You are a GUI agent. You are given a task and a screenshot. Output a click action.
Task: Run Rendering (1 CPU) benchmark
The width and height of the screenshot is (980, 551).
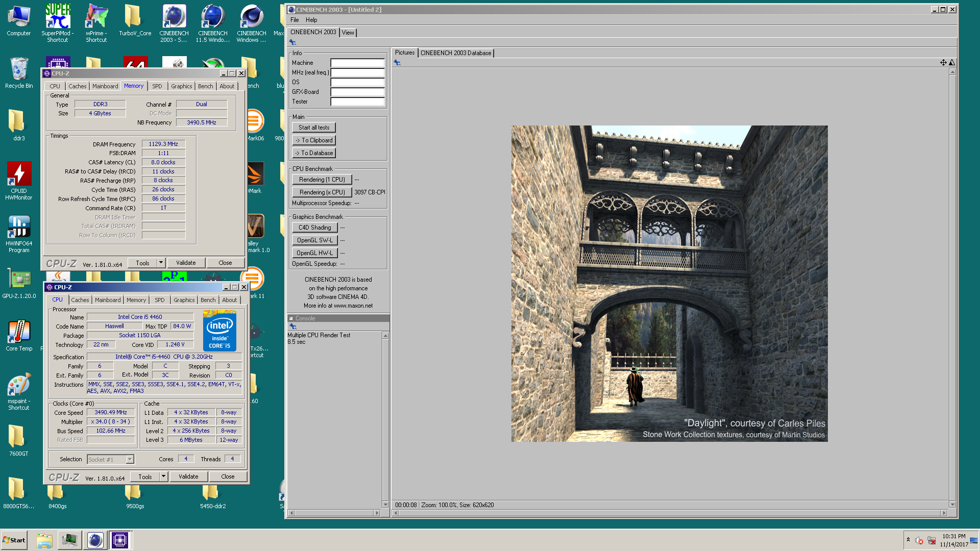click(x=322, y=180)
